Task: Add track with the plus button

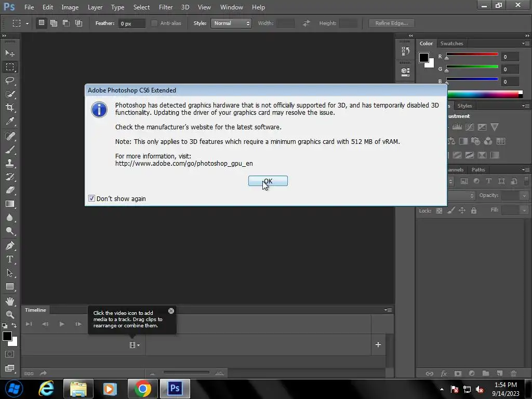Action: coord(378,344)
